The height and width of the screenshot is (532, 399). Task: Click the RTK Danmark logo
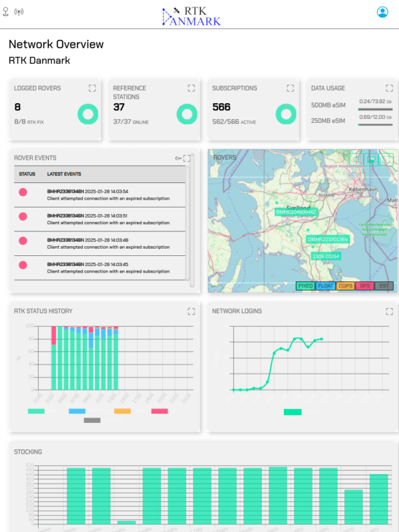point(192,16)
